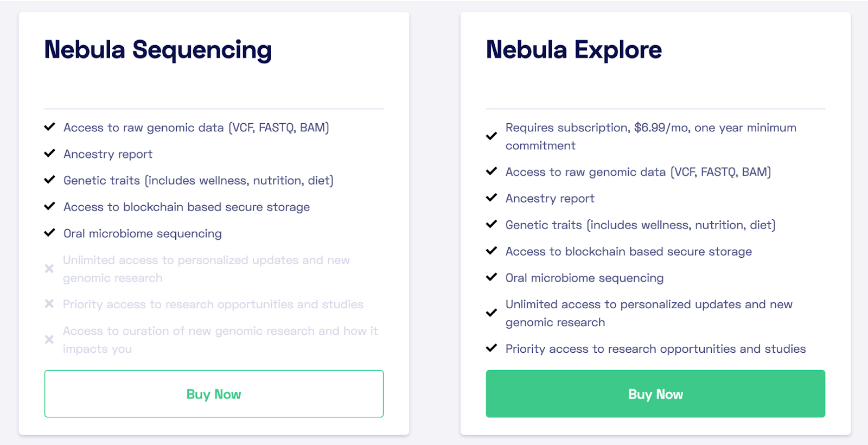Click checkmark next to Priority access in Explore card
Screen dimensions: 868x445
[492, 348]
